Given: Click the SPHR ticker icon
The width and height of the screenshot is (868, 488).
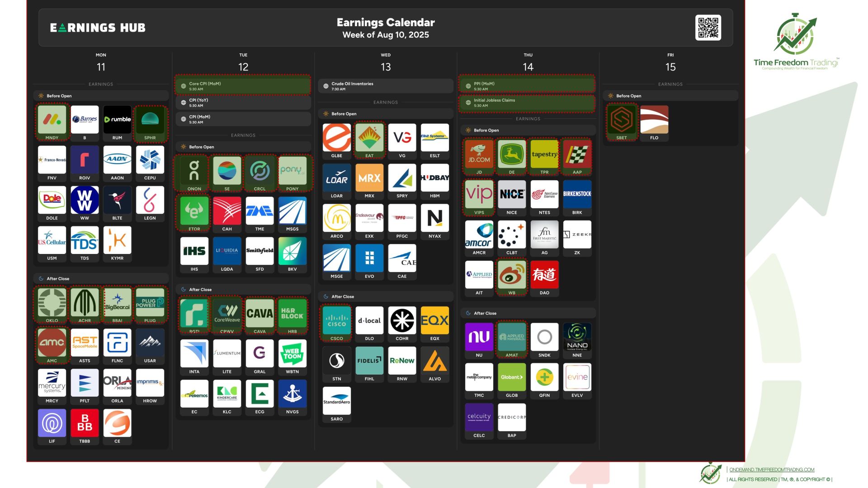Looking at the screenshot, I should (150, 120).
